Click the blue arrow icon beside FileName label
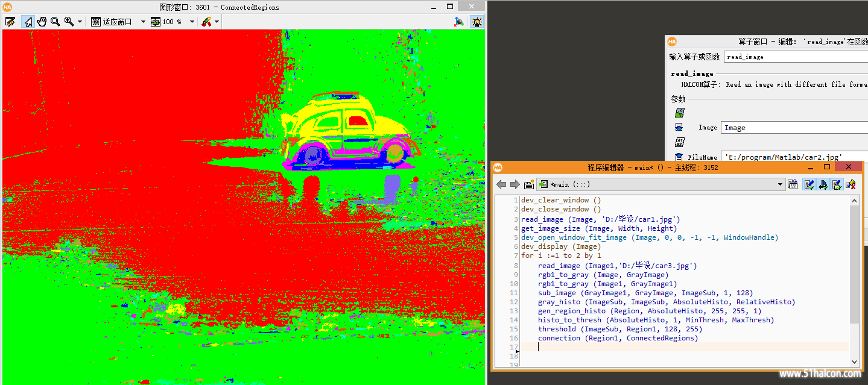868x385 pixels. tap(679, 157)
